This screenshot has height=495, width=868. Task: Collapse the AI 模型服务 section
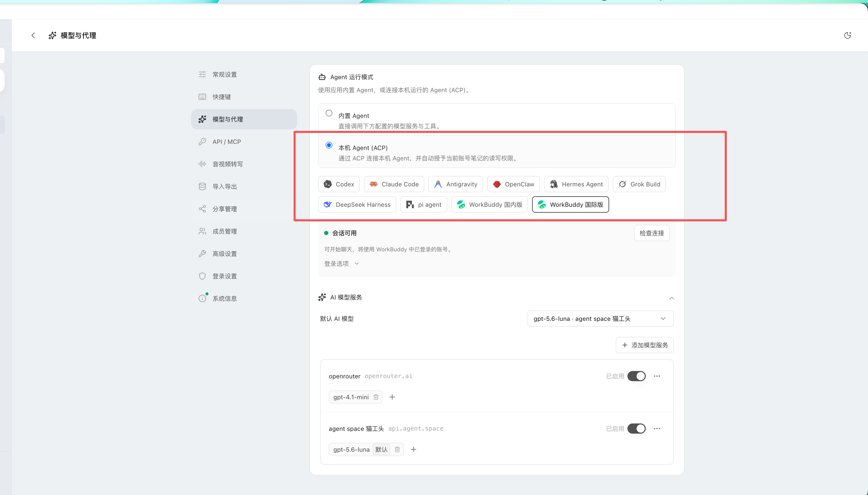tap(671, 298)
